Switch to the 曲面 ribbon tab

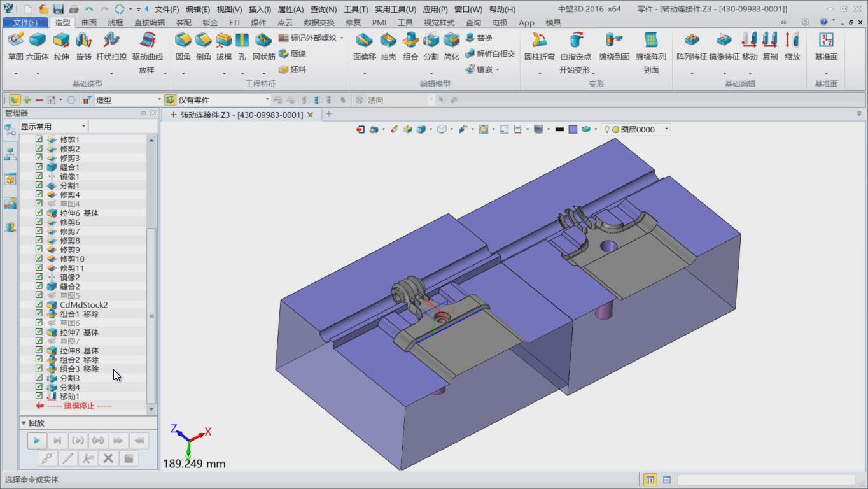coord(89,22)
